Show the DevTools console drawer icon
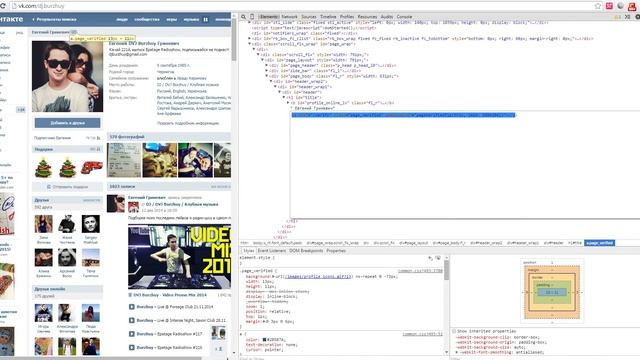Screen dimensions: 640x360 point(628,17)
